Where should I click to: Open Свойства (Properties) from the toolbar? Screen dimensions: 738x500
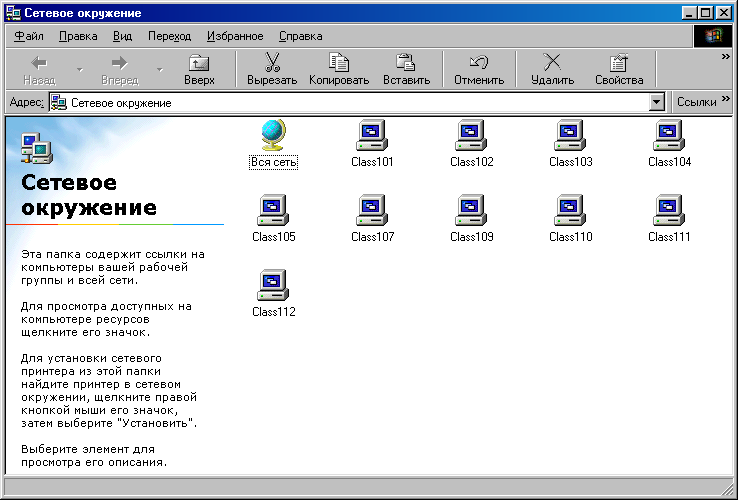pyautogui.click(x=619, y=69)
